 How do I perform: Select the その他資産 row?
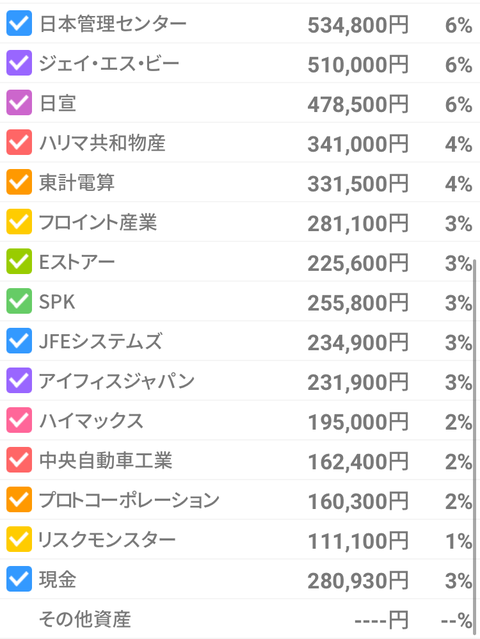pyautogui.click(x=240, y=619)
